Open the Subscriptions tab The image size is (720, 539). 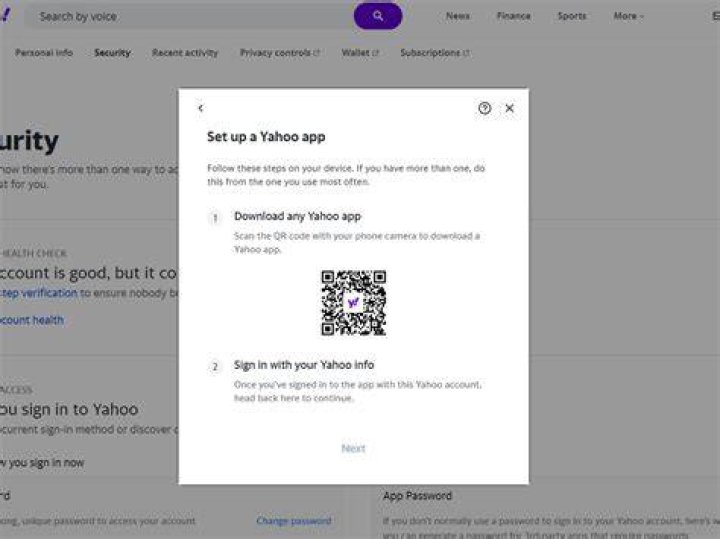pos(434,53)
